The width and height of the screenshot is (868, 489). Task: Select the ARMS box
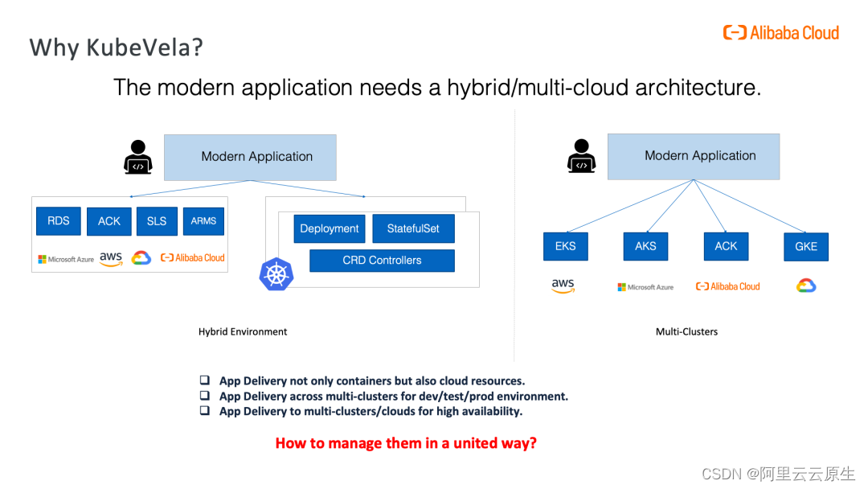pos(203,221)
